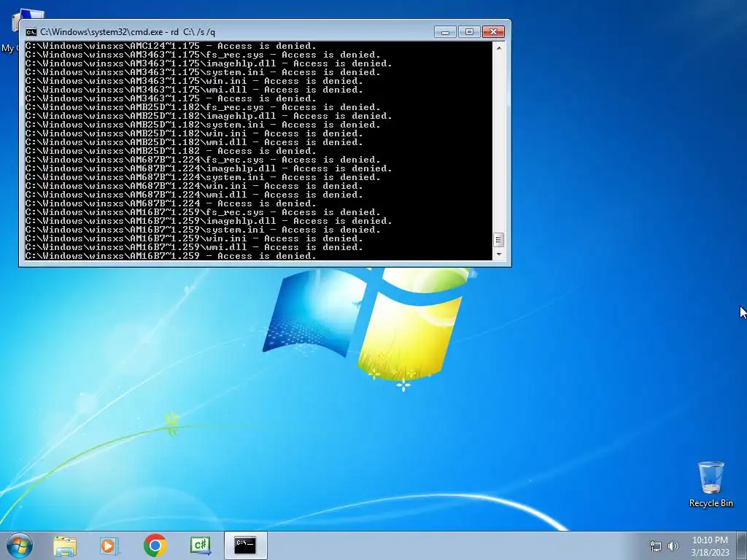Click line AM687B~1.224\wmi.dll
The image size is (747, 560).
[194, 195]
